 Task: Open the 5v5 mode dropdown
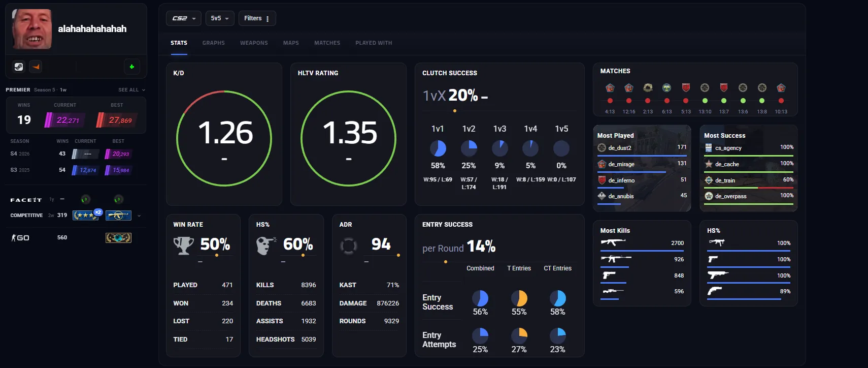[220, 18]
